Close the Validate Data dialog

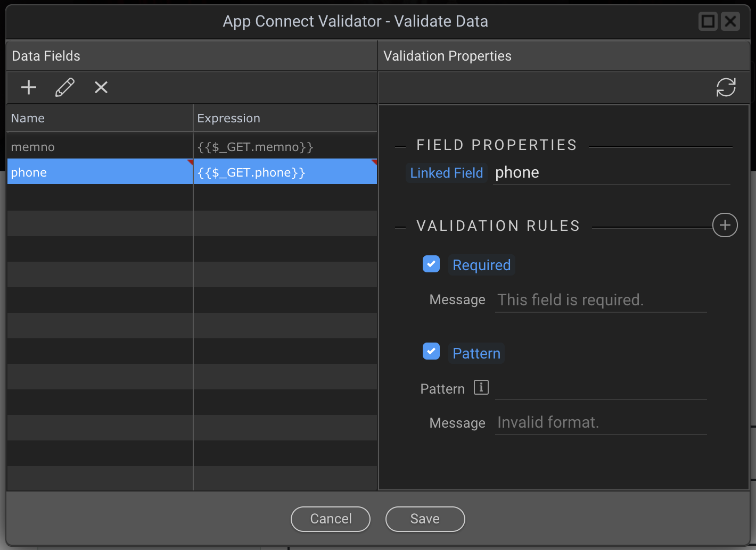[x=730, y=21]
